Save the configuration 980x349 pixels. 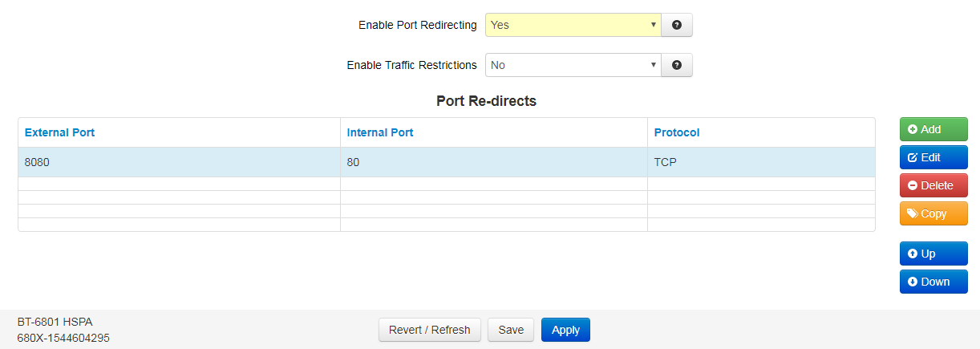click(x=511, y=330)
